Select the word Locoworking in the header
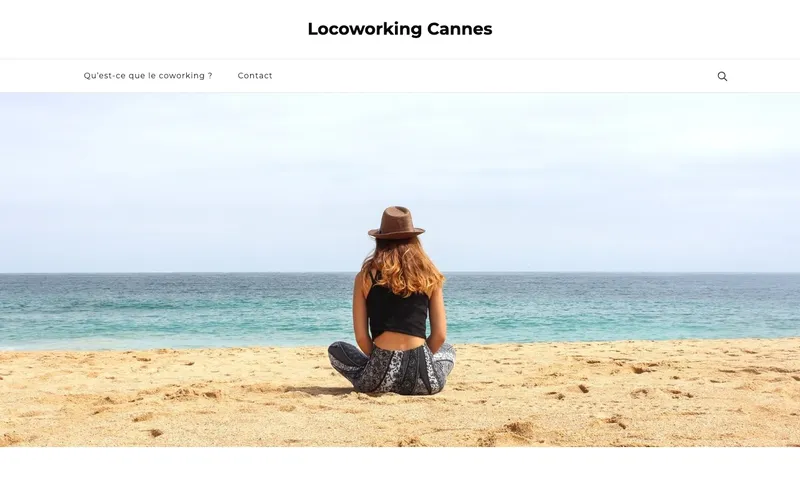 point(364,29)
